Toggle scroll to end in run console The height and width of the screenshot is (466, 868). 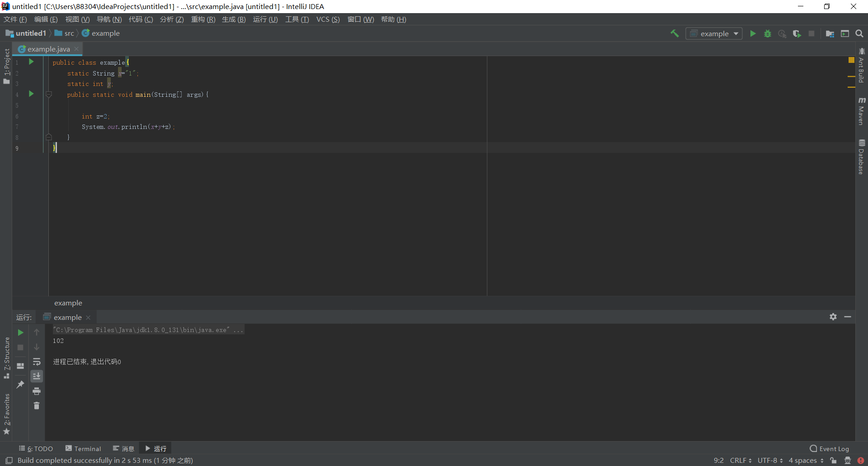[37, 376]
